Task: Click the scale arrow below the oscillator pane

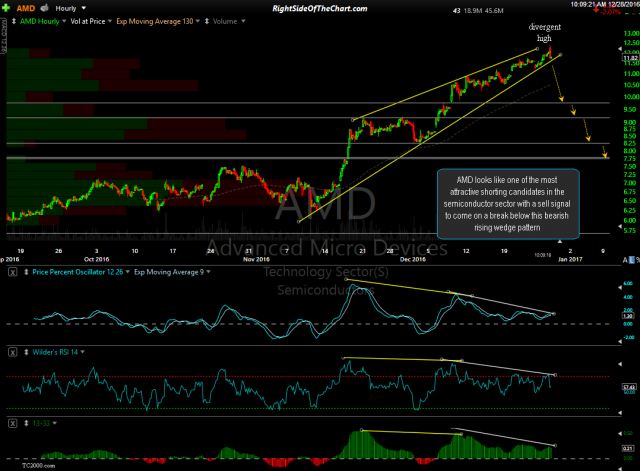Action: tap(620, 342)
